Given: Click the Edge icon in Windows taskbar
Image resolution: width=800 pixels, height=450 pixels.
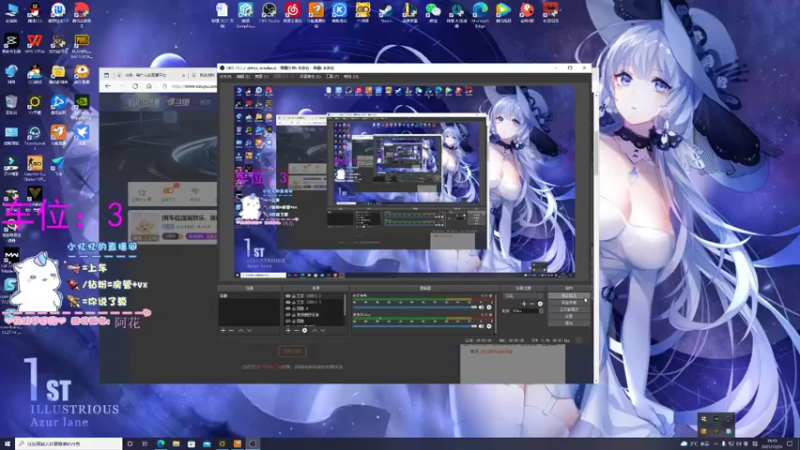Looking at the screenshot, I should tap(161, 444).
